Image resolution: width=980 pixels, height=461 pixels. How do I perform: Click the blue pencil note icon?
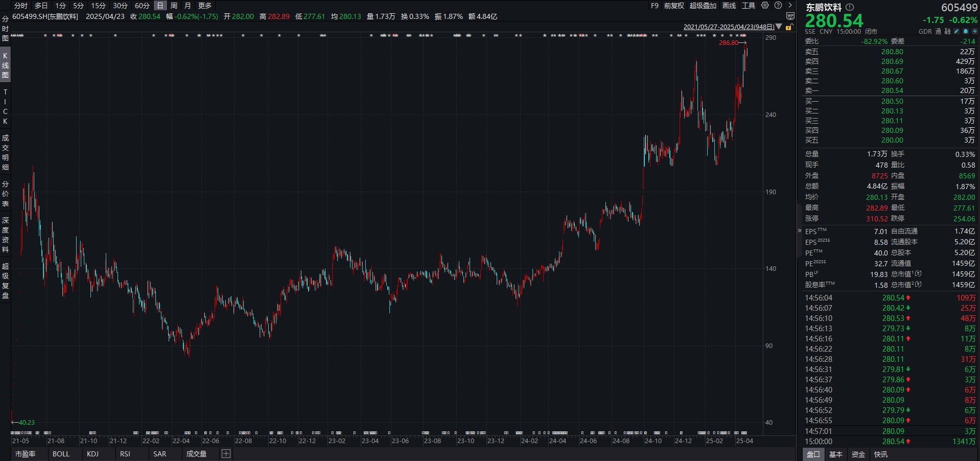point(956,31)
